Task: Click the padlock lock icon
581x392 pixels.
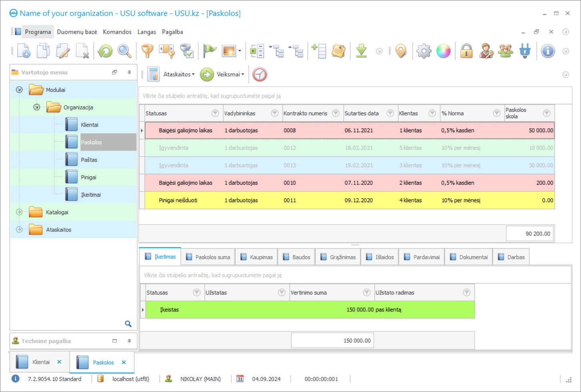Action: tap(466, 51)
